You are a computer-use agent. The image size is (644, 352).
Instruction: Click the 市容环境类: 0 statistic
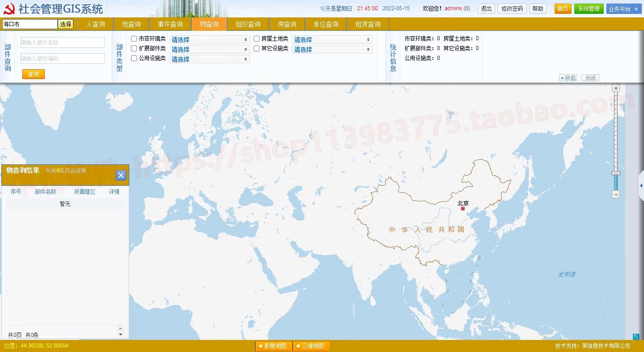click(422, 39)
